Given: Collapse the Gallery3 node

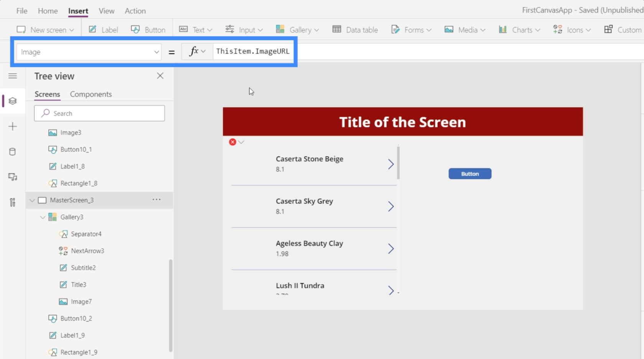Looking at the screenshot, I should tap(43, 217).
